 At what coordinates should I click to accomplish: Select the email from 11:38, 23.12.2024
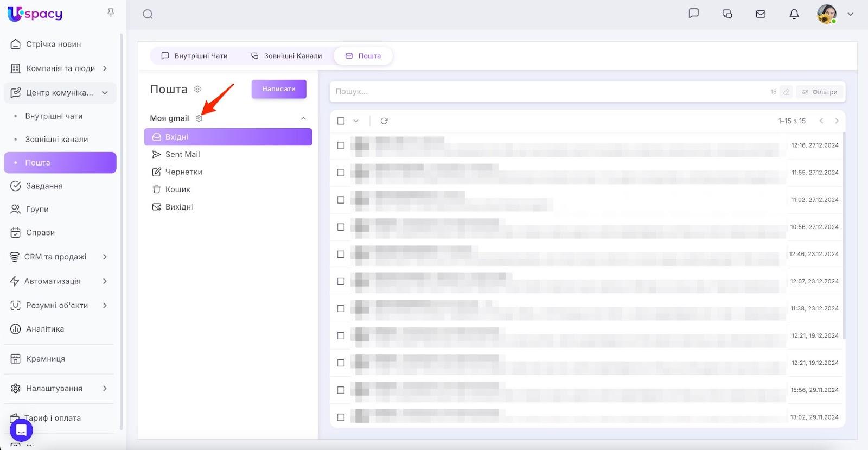pos(341,308)
